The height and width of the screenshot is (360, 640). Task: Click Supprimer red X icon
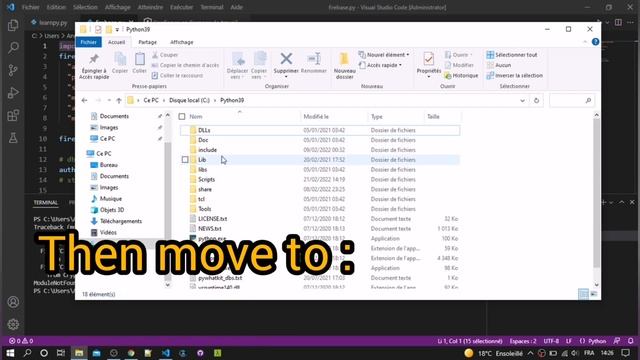click(286, 59)
